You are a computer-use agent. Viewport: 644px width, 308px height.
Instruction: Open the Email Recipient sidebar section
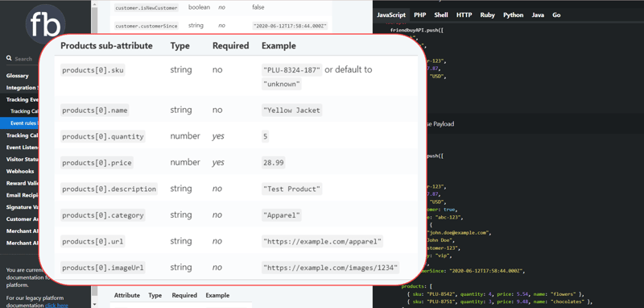tap(23, 195)
